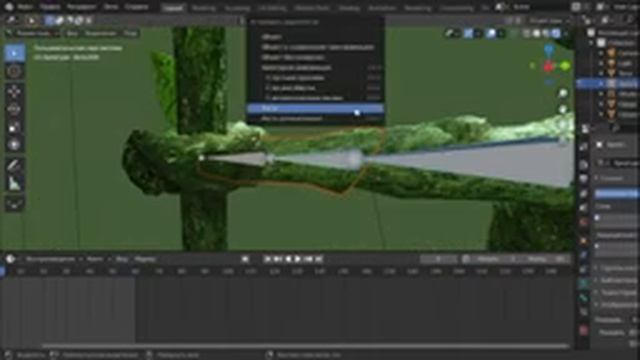Click the viewport zoom magnifier icon
The height and width of the screenshot is (360, 640).
tap(563, 93)
